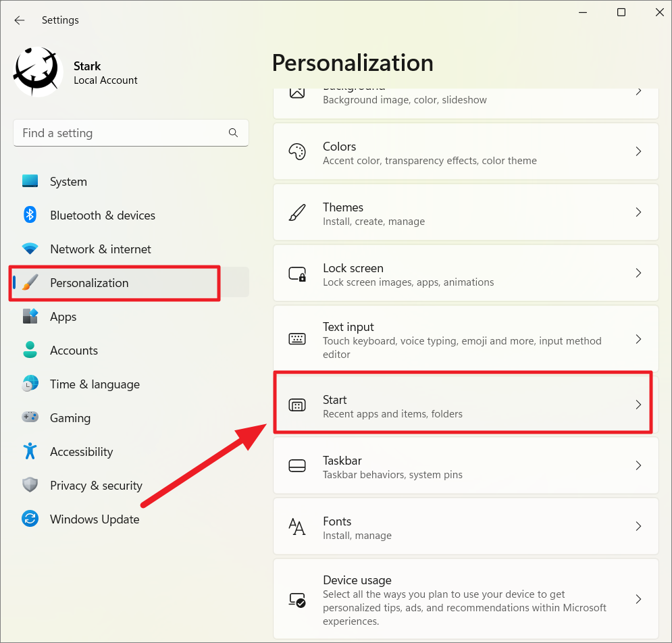672x643 pixels.
Task: Select Bluetooth & devices label
Action: click(x=103, y=215)
